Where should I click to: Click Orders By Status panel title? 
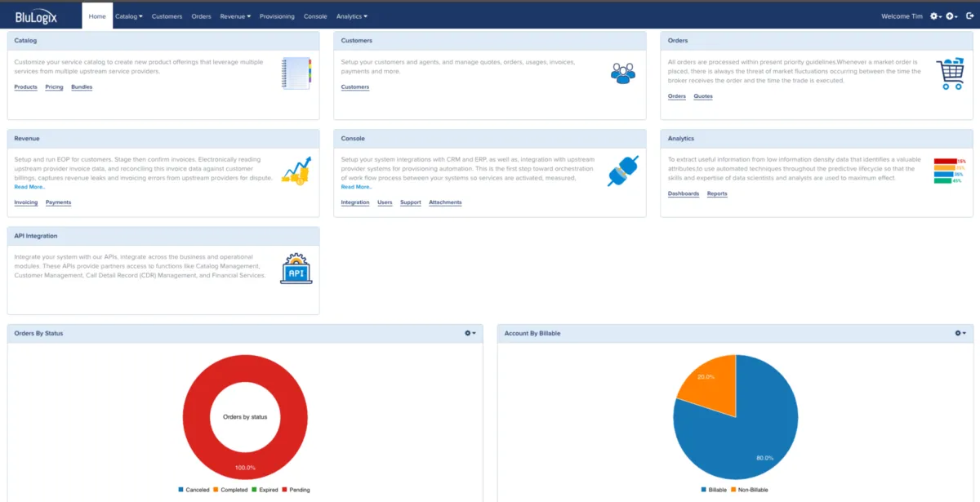(x=38, y=333)
